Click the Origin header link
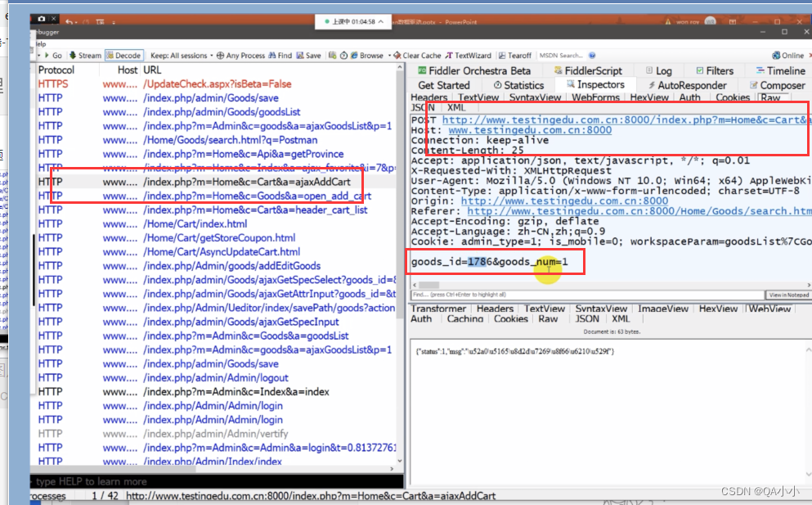This screenshot has height=505, width=812. tap(564, 201)
